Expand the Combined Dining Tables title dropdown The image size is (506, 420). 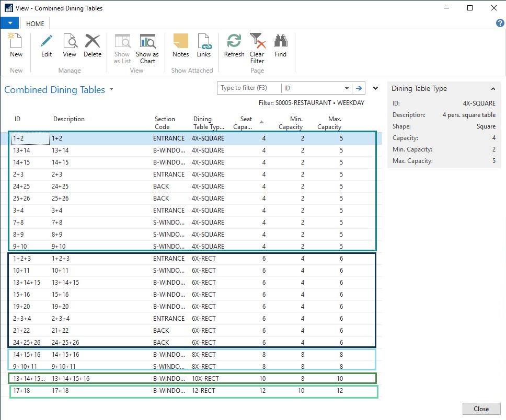112,90
